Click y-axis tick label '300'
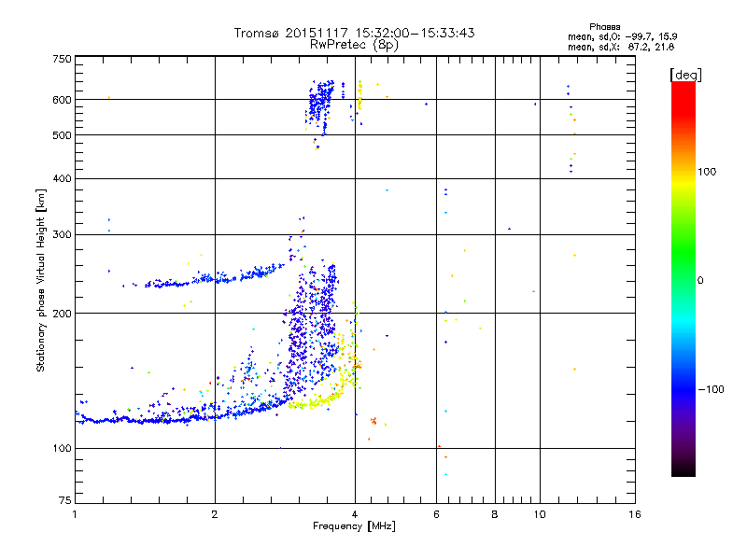 click(x=62, y=234)
